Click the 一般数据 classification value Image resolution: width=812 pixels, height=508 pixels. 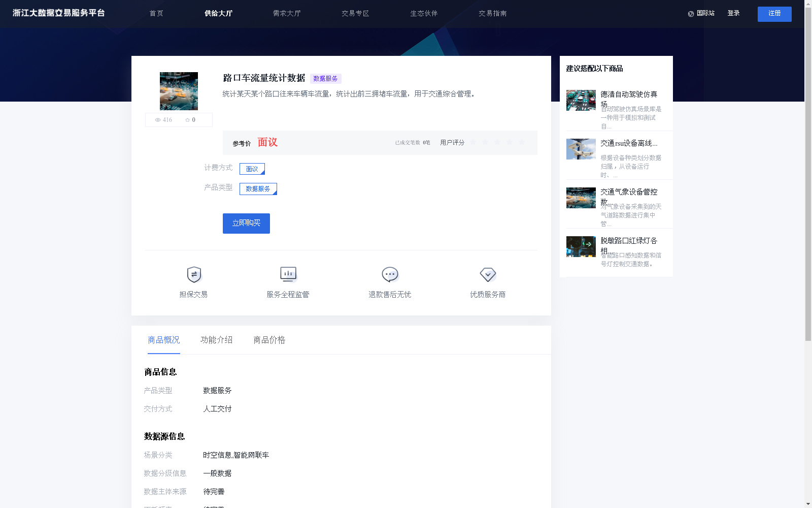click(x=217, y=473)
